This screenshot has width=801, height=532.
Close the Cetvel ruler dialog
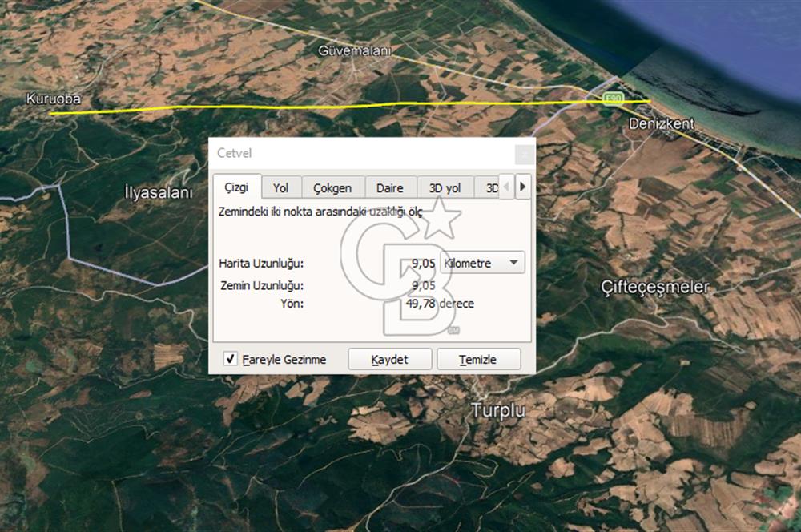(x=523, y=154)
